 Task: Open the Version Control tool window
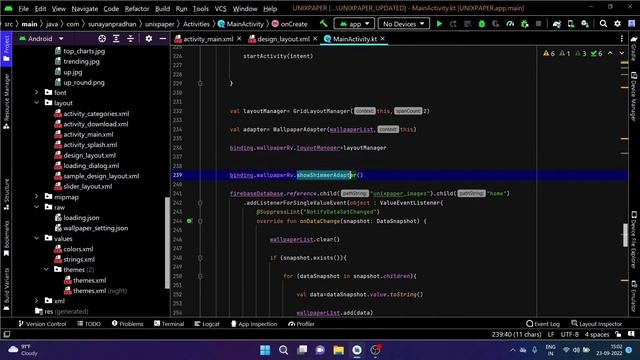pos(42,324)
